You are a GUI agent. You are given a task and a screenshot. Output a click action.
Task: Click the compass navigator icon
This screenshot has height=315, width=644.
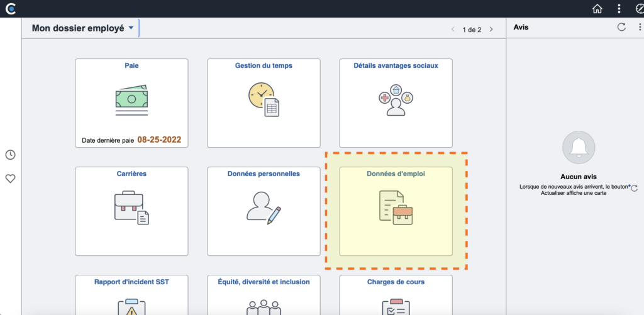[640, 9]
